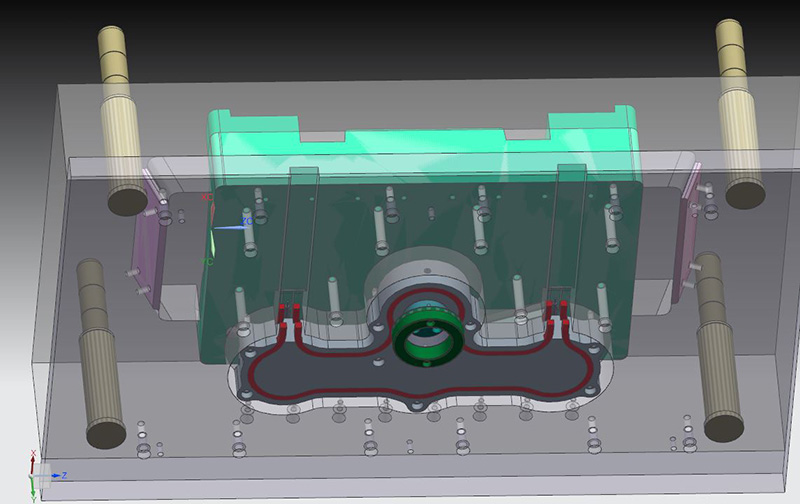Select the top-right yellow guide pillar
This screenshot has height=504, width=800.
tap(739, 113)
